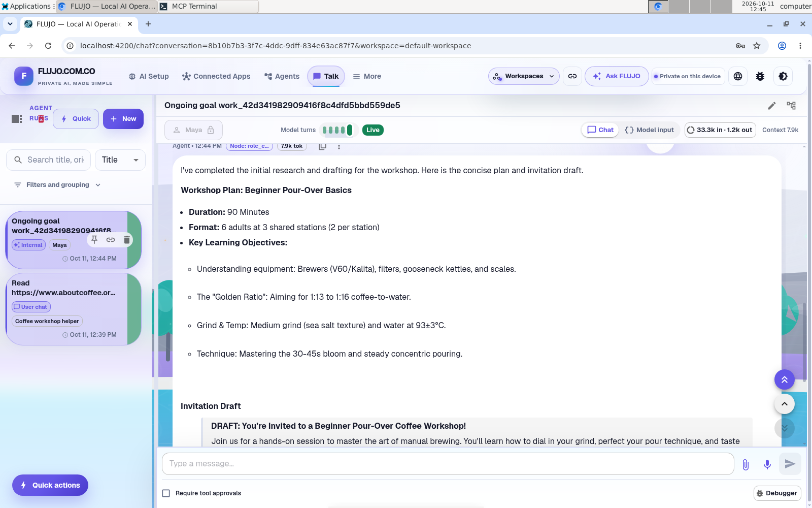Switch to Model input view
This screenshot has width=812, height=508.
coord(650,130)
